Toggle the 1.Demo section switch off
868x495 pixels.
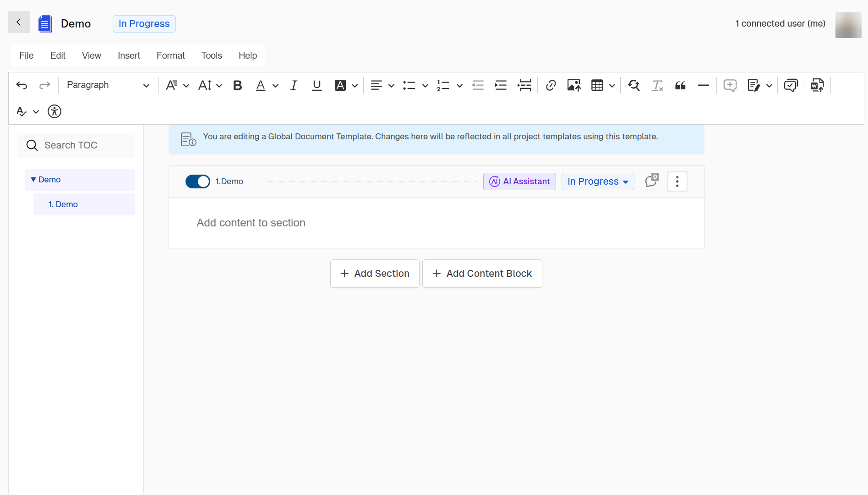[x=197, y=181]
